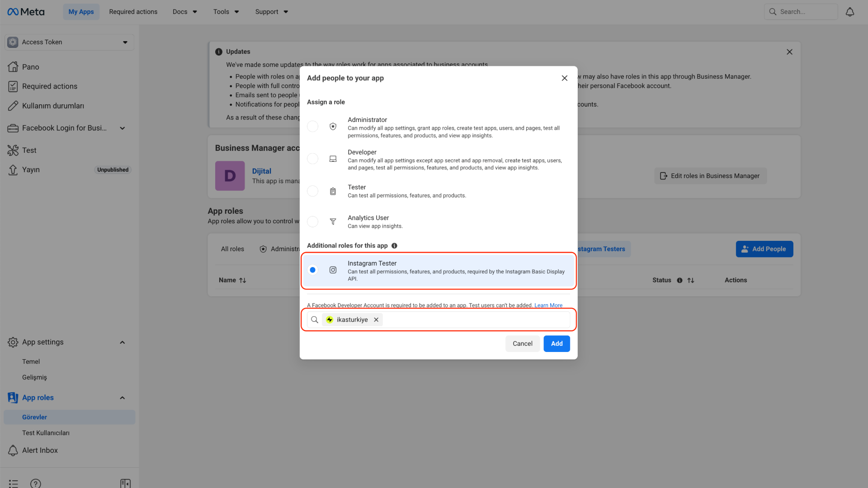Open the Dijital business link
Screen dimensions: 868x488
coord(262,171)
